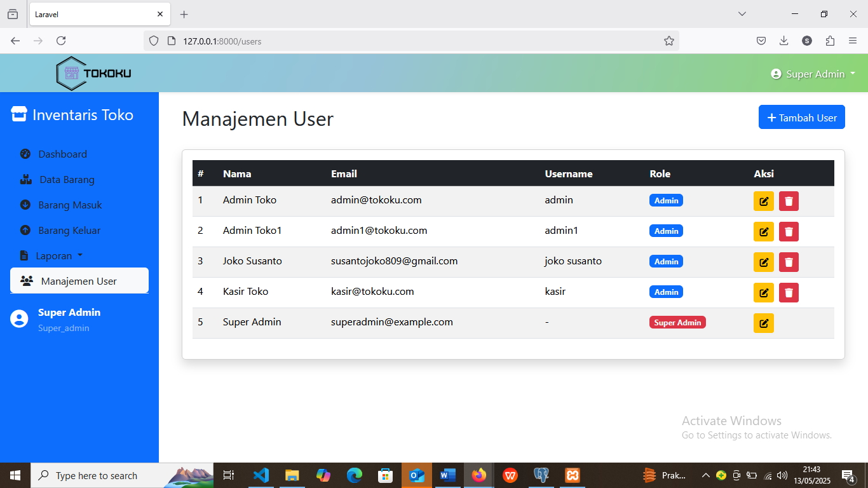Open the Super Admin account dropdown
Image resolution: width=868 pixels, height=488 pixels.
(813, 74)
